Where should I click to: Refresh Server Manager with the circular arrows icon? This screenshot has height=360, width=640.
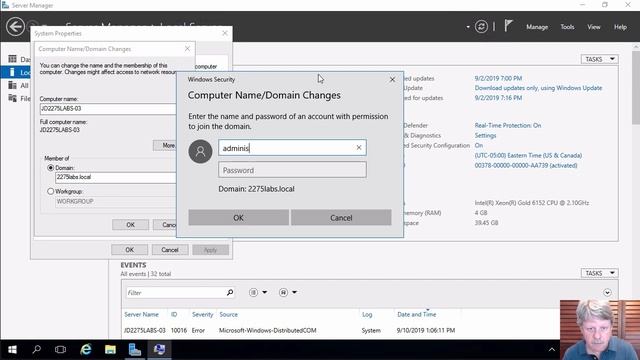click(481, 27)
